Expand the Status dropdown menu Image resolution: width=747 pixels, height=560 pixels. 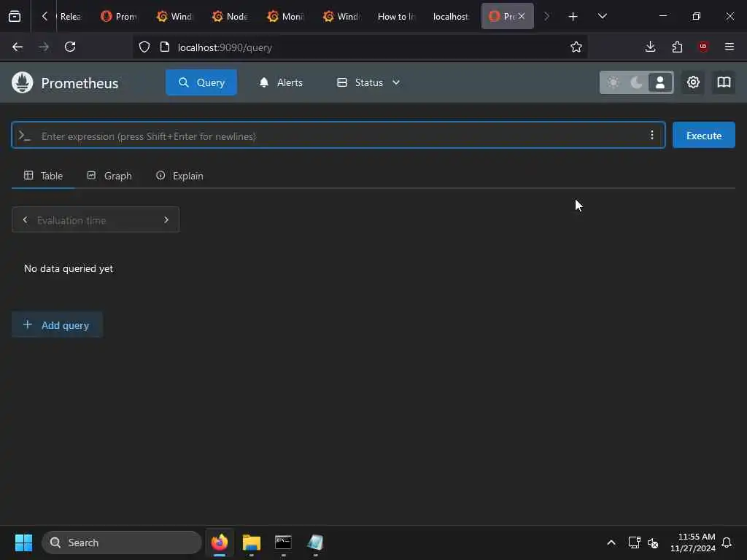coord(368,82)
